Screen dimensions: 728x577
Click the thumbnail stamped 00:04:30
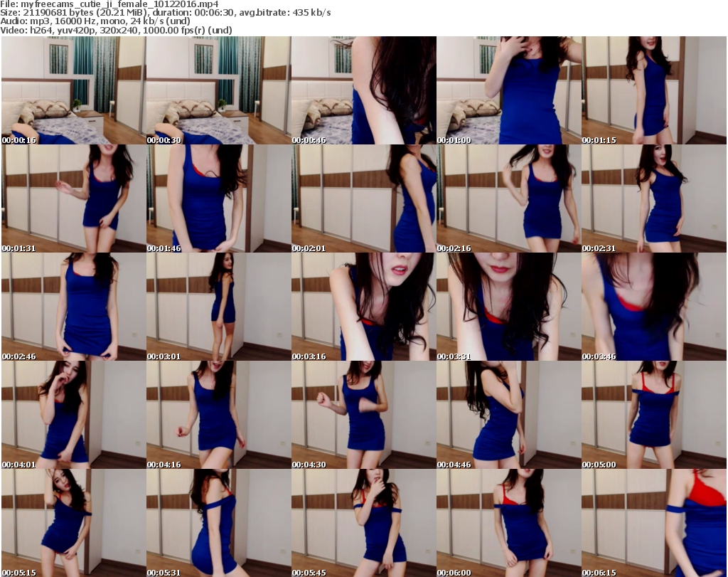363,415
